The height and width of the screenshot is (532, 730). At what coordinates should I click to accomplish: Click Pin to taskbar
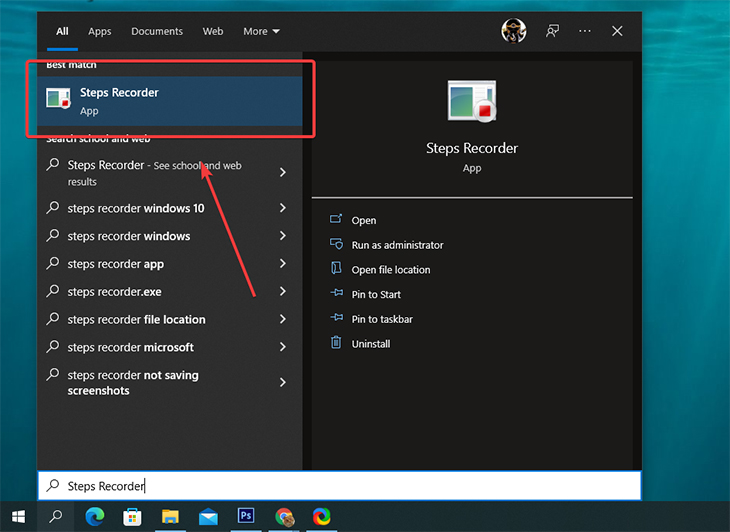click(x=382, y=319)
